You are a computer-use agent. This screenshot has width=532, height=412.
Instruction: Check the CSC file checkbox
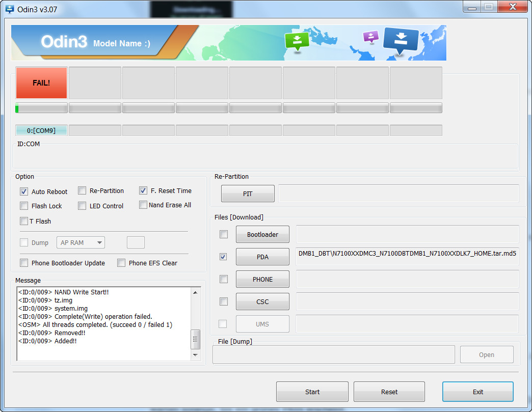(224, 301)
